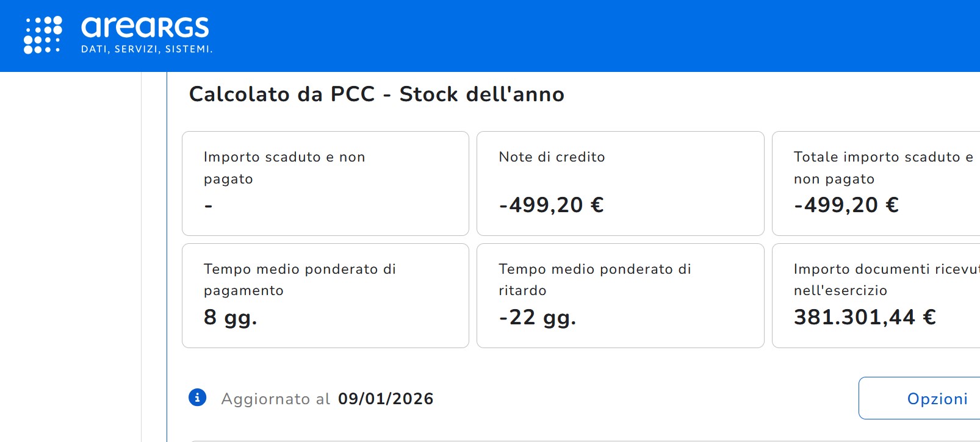
Task: Click the areaRGS wordmark in header
Action: [x=145, y=27]
